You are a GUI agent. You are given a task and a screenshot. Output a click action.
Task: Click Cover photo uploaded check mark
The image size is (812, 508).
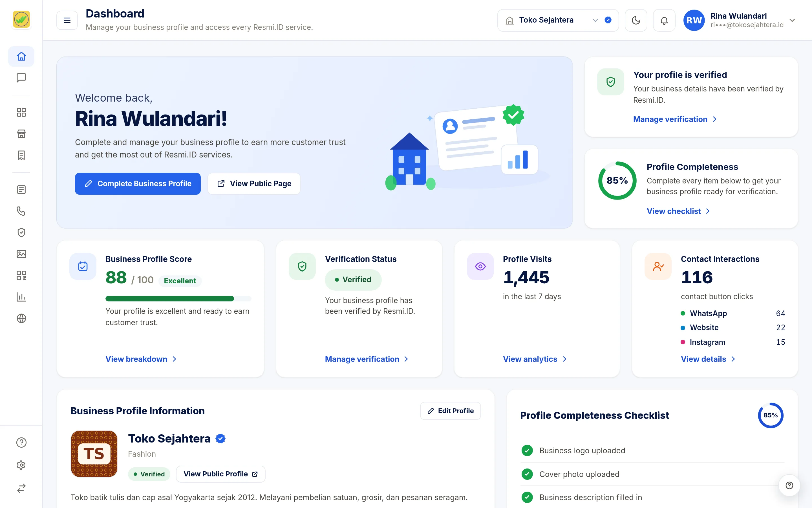pos(527,474)
